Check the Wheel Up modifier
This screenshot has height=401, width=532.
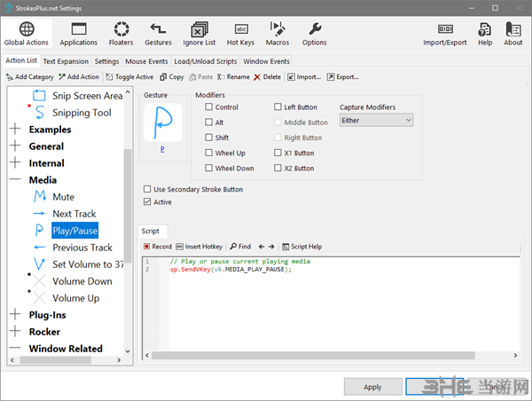click(208, 153)
